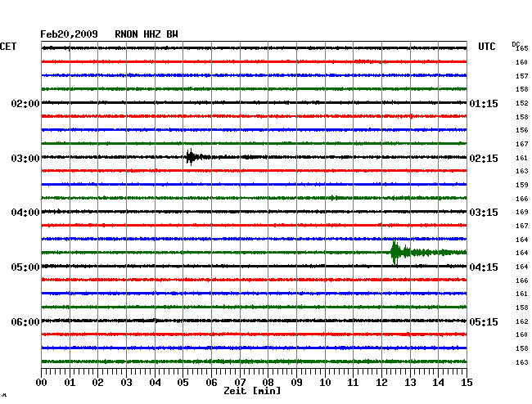Click the DC value 152
The image size is (532, 404).
point(522,103)
